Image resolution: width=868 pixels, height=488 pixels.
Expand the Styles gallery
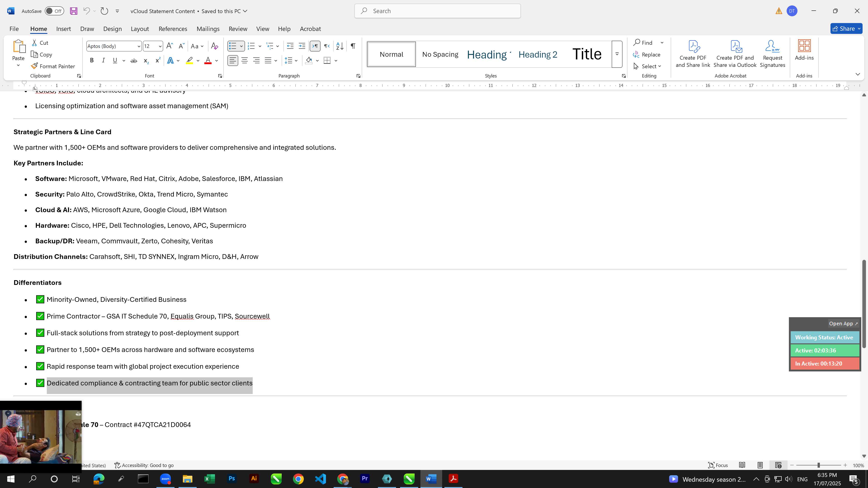tap(617, 54)
